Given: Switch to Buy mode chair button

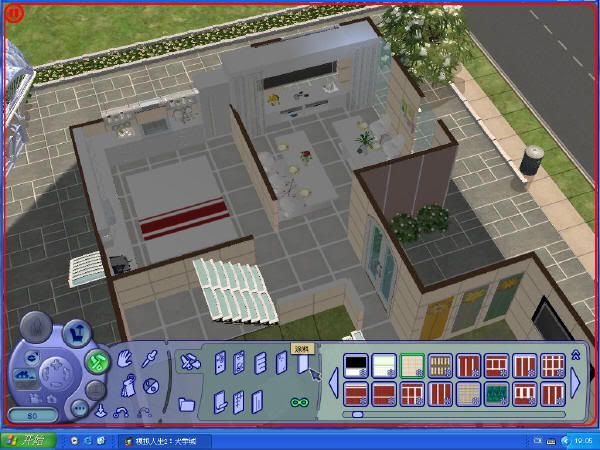Looking at the screenshot, I should click(x=77, y=333).
